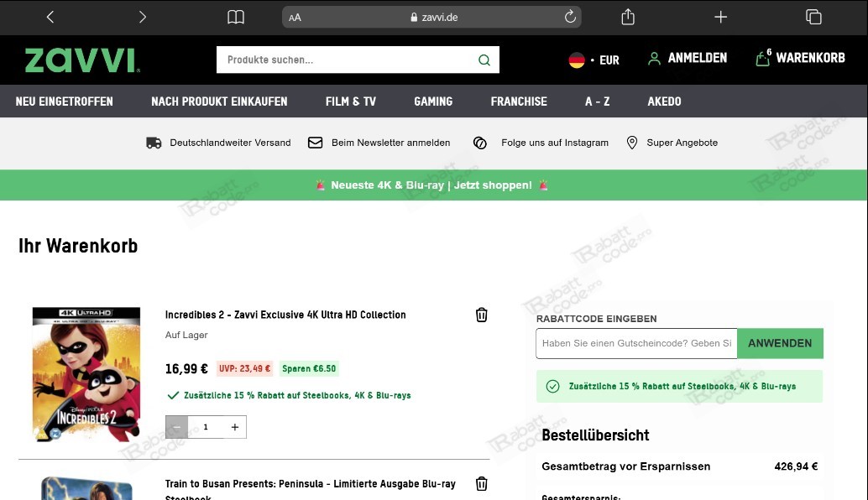This screenshot has width=868, height=500.
Task: Open Incredibles 2 cover thumbnail
Action: click(86, 374)
